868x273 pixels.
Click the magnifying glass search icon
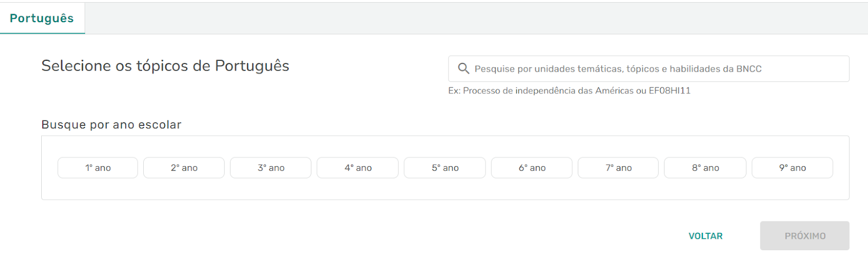pyautogui.click(x=463, y=69)
